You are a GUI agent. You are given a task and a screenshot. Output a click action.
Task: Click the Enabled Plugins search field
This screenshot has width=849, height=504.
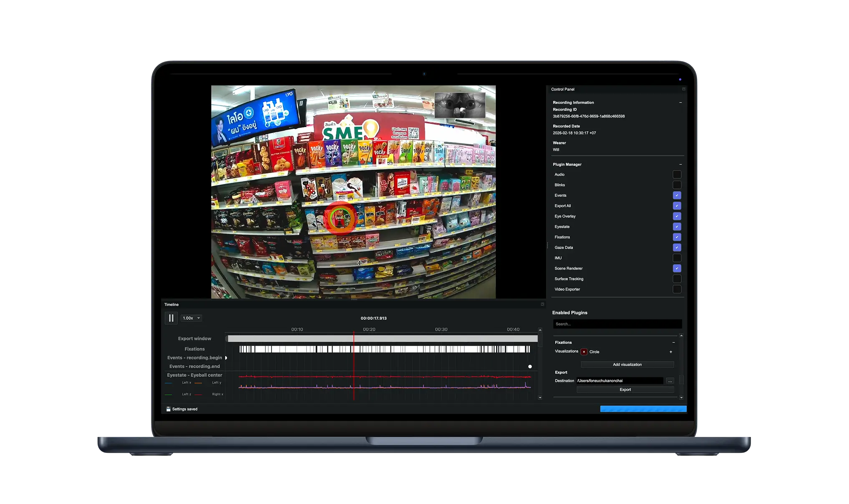[617, 324]
